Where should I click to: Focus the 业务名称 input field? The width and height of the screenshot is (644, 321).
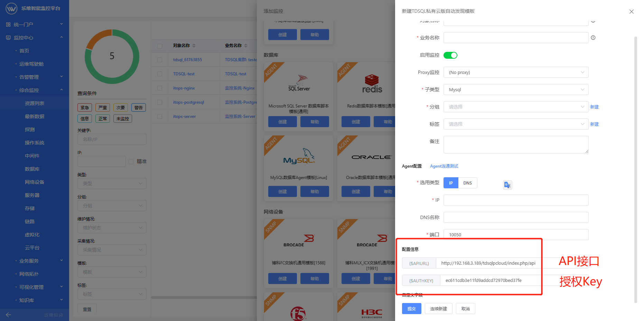[516, 38]
